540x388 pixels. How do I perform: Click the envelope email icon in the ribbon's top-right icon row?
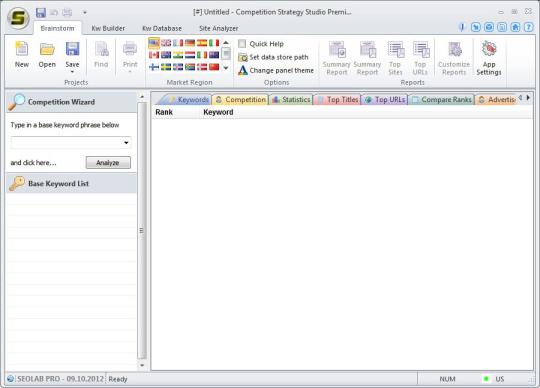click(x=489, y=27)
